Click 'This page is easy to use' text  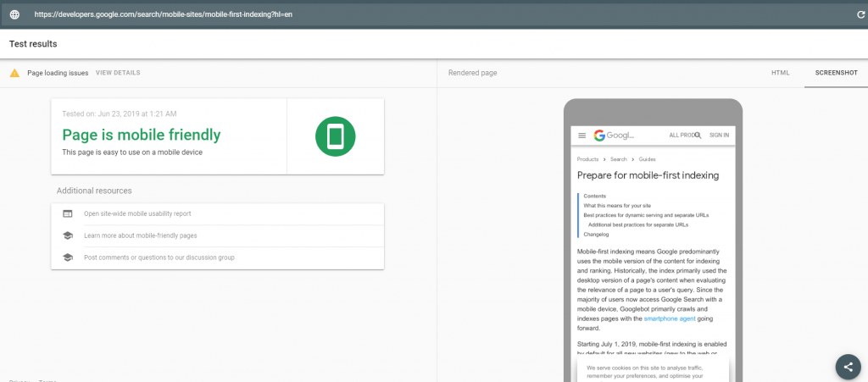(x=132, y=152)
